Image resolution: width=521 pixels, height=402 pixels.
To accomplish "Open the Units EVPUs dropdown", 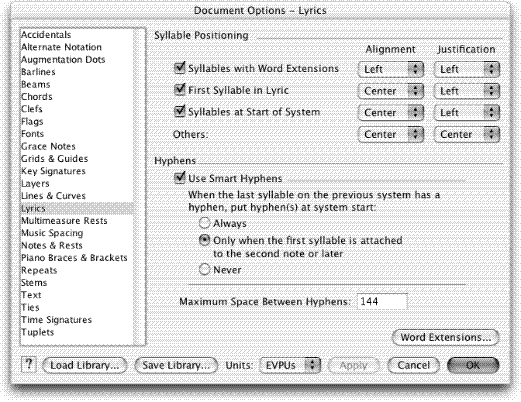I will [290, 365].
